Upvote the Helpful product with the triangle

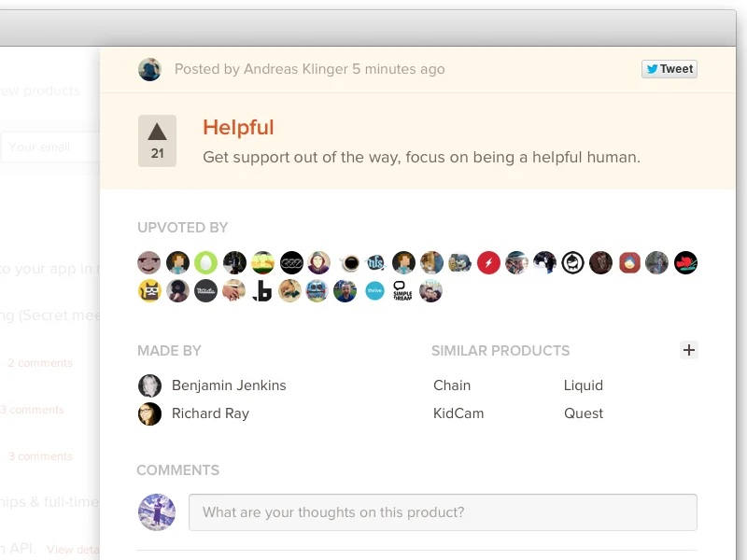157,141
